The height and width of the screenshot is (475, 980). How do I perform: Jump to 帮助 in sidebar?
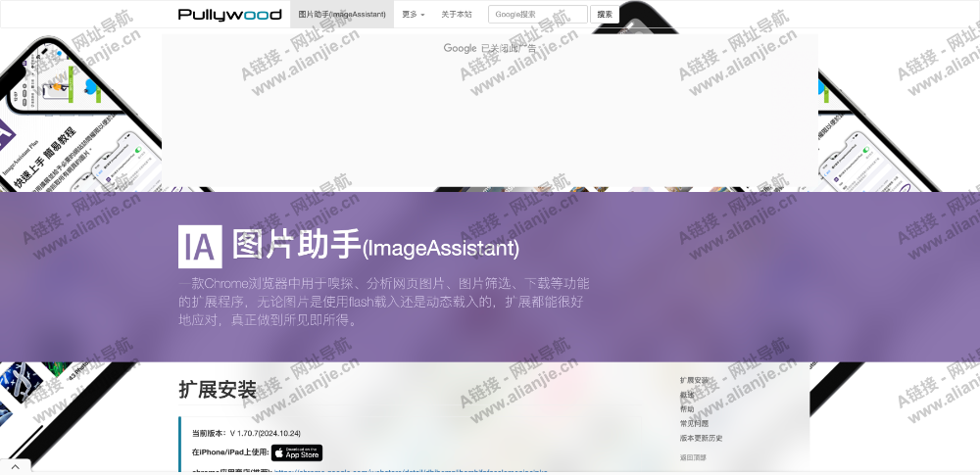687,408
